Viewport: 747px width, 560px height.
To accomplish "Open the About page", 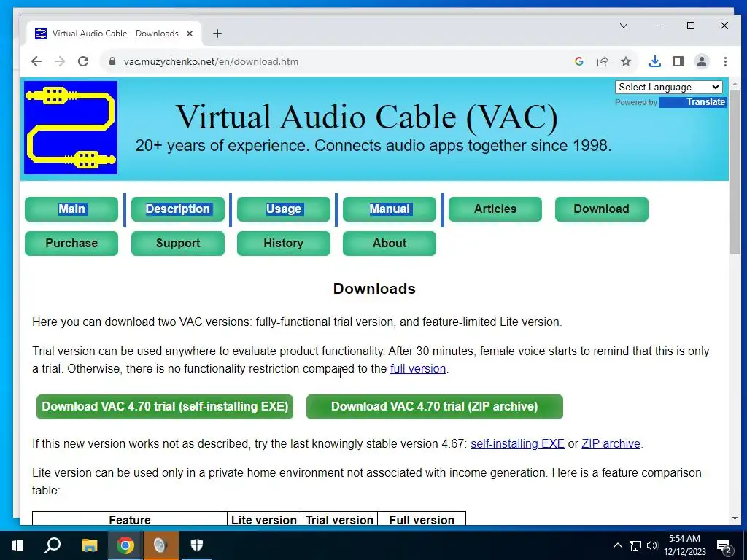I will click(x=390, y=244).
